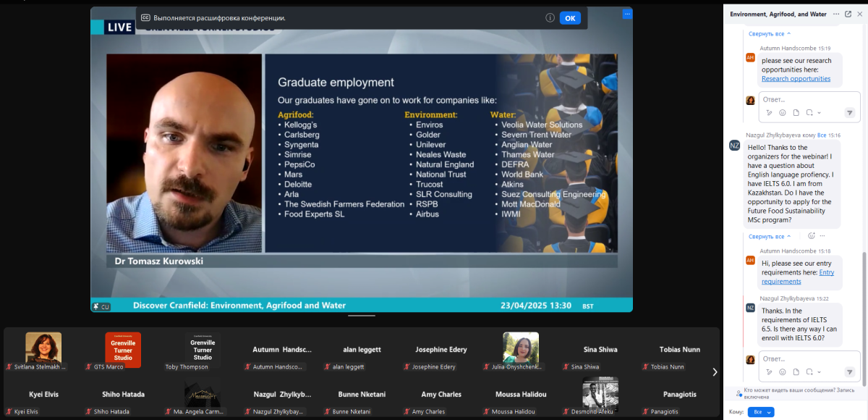Click info icon in the transcription banner
The width and height of the screenshot is (868, 420).
550,18
